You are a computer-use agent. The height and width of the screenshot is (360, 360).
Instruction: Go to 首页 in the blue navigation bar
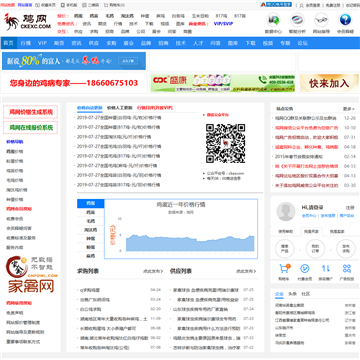point(9,43)
